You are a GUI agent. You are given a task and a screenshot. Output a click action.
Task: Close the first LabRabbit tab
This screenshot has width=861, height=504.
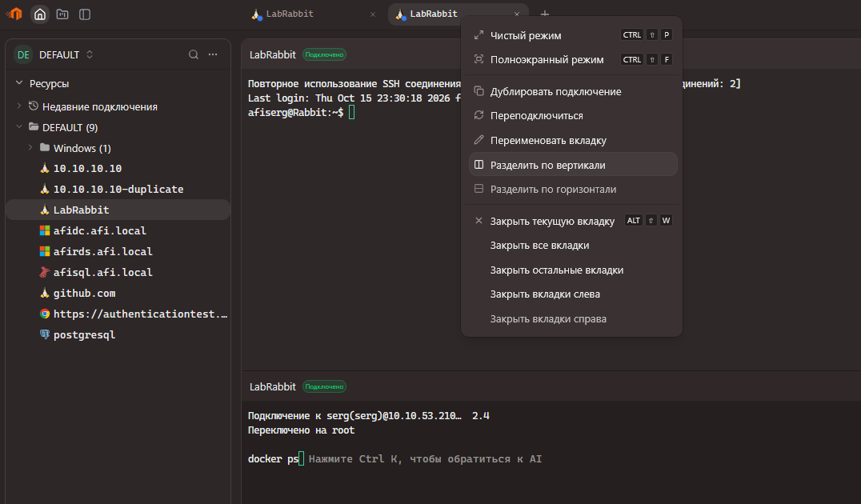[x=373, y=14]
